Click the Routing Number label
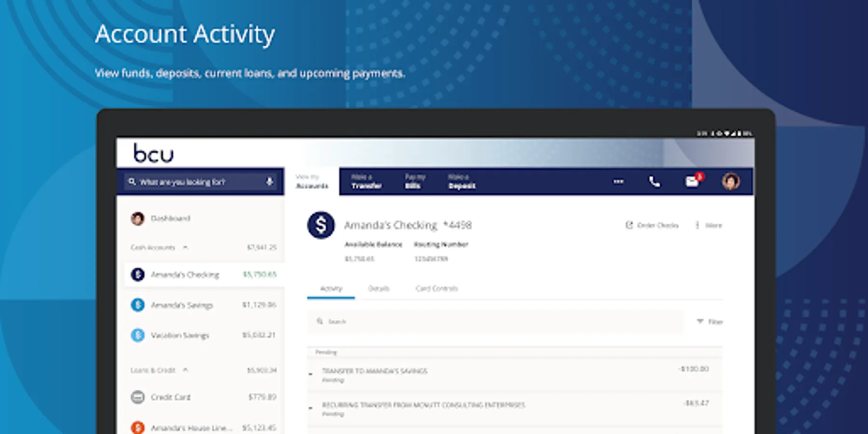 coord(441,244)
